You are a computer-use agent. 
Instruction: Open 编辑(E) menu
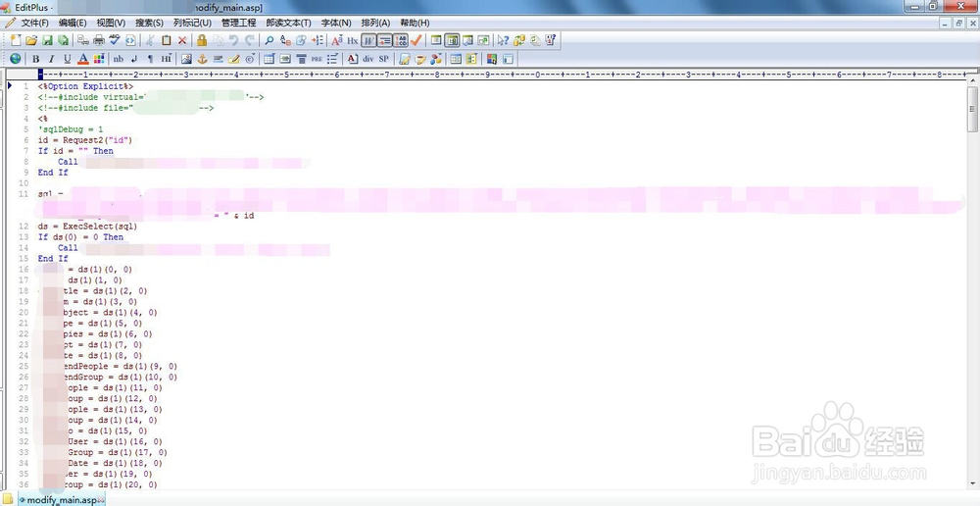click(x=73, y=23)
